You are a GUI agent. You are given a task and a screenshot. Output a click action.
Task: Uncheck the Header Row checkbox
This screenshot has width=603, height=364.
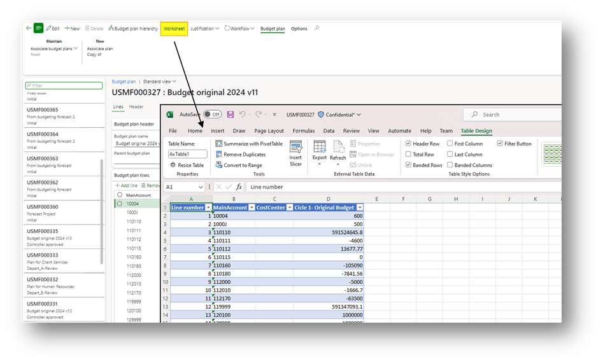[x=408, y=144]
